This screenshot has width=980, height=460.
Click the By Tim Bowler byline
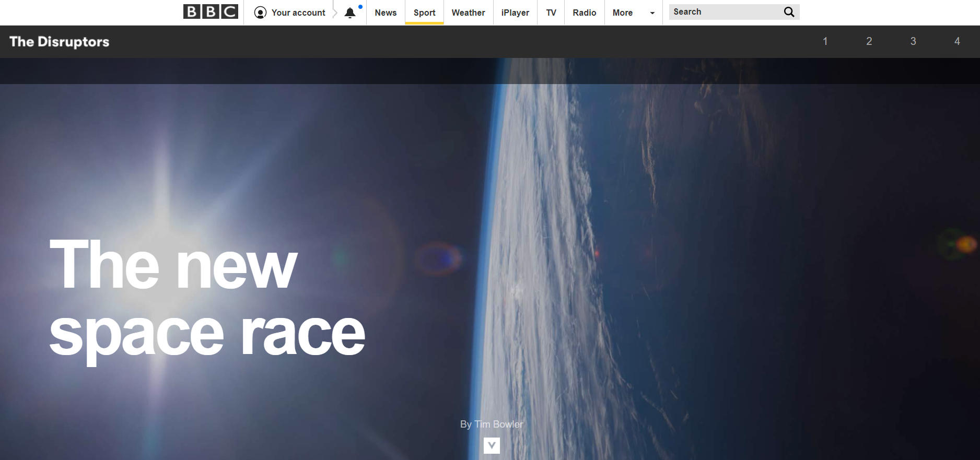click(492, 424)
